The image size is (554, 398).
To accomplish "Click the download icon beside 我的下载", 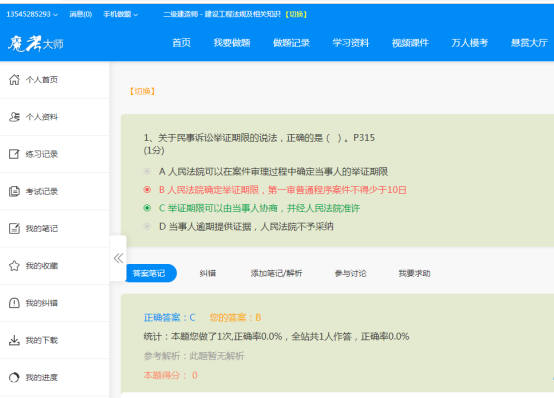I will pos(14,340).
